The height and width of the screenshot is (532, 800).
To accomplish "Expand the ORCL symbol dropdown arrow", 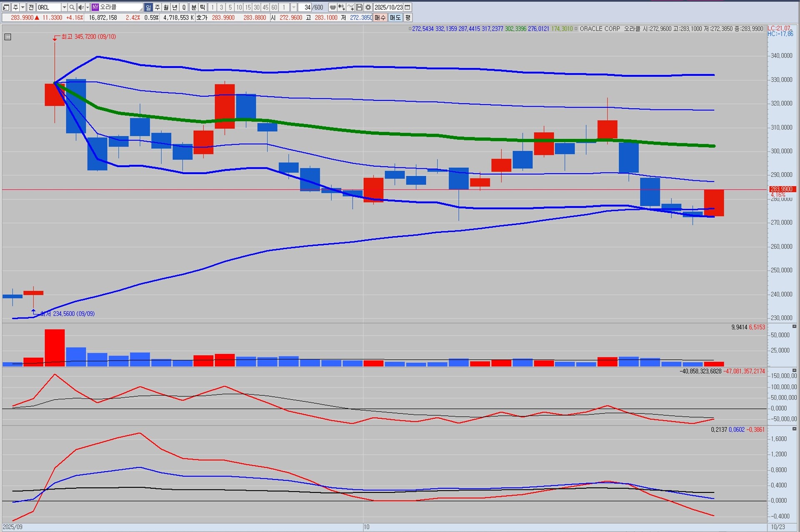I will click(x=64, y=7).
